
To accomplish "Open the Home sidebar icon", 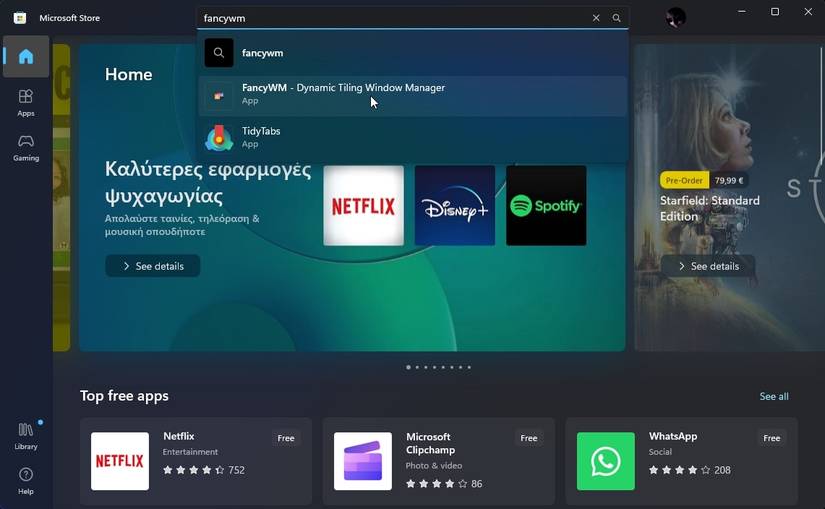I will click(x=26, y=56).
